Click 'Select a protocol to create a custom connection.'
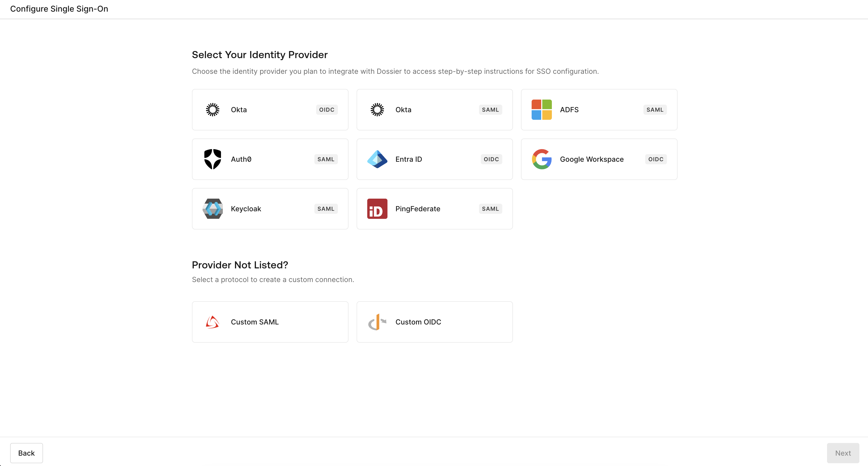868x466 pixels. click(273, 279)
